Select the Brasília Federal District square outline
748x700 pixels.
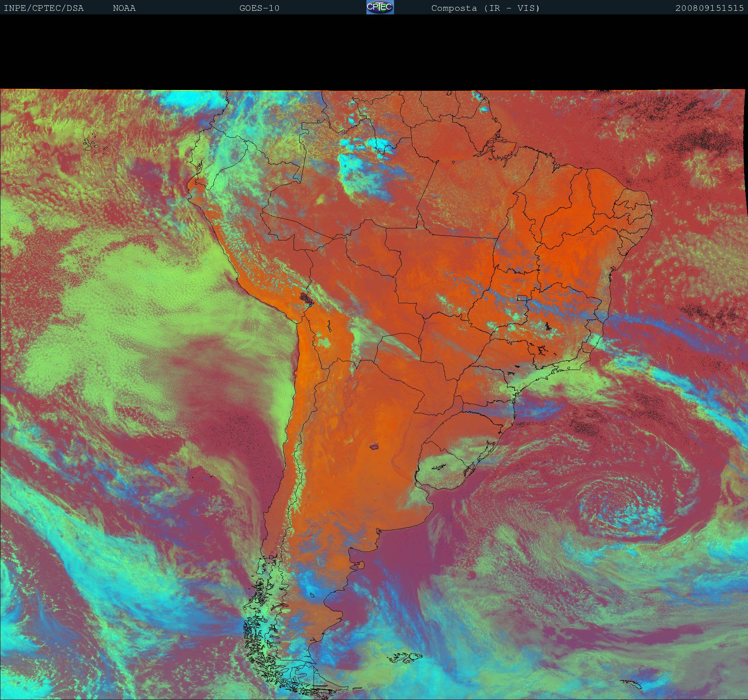pos(522,298)
